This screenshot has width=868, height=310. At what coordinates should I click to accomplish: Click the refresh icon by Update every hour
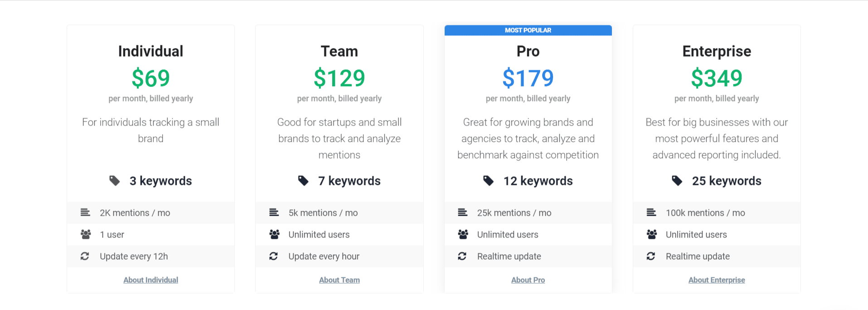273,256
